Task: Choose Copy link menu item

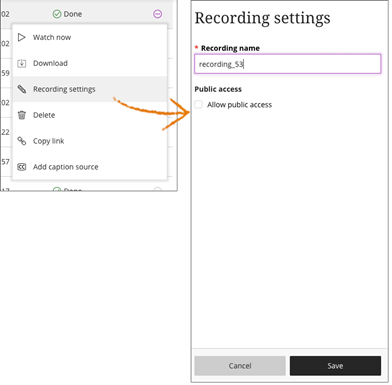Action: point(90,141)
